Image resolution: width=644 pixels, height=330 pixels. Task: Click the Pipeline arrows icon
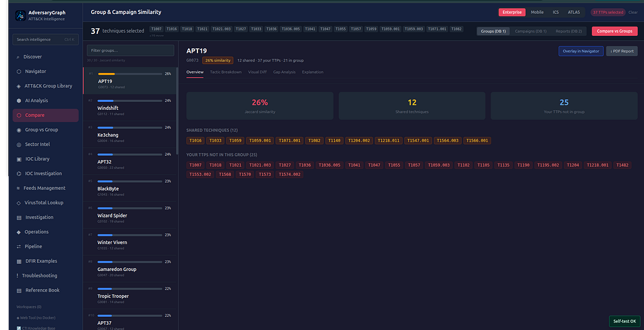click(18, 246)
